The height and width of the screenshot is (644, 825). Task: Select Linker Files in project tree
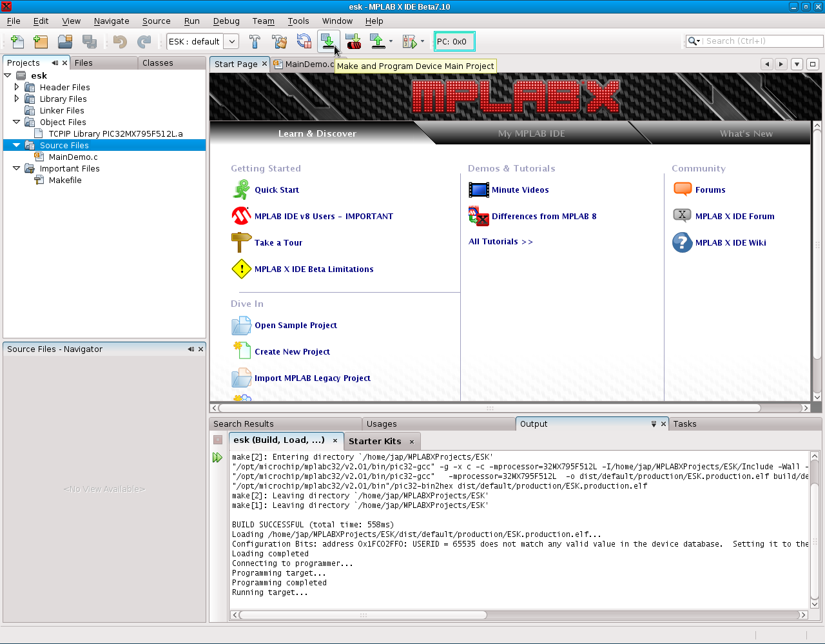point(62,110)
